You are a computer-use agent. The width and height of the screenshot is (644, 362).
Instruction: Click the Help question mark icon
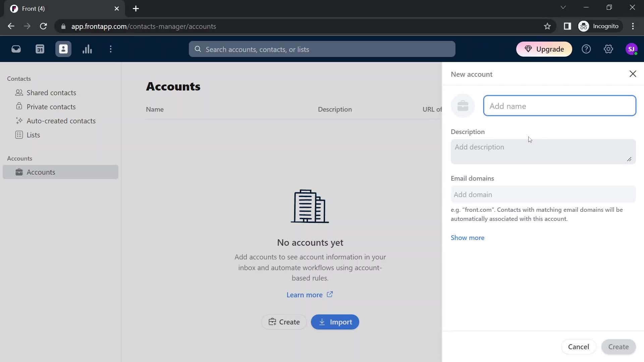click(587, 49)
